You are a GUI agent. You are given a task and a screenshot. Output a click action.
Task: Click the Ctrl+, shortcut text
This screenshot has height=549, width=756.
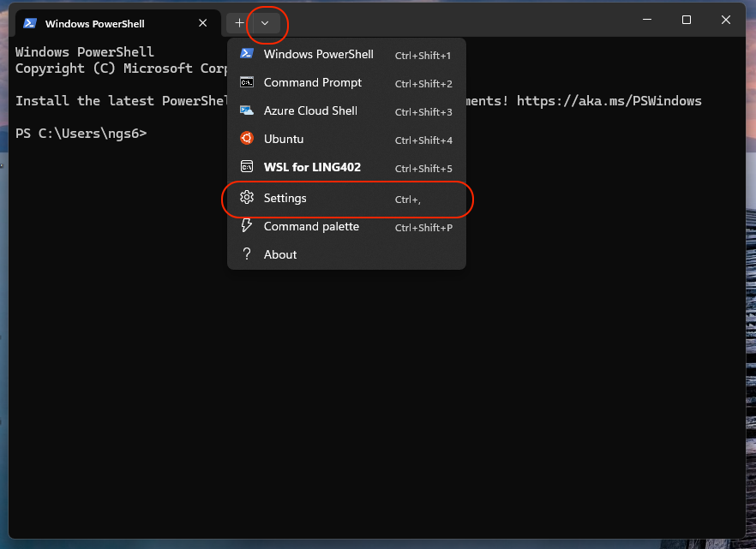pos(407,200)
